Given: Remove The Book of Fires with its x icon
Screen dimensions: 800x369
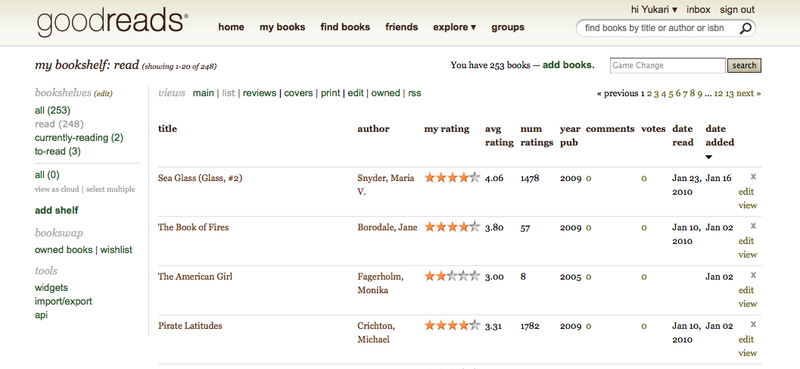Looking at the screenshot, I should click(753, 226).
